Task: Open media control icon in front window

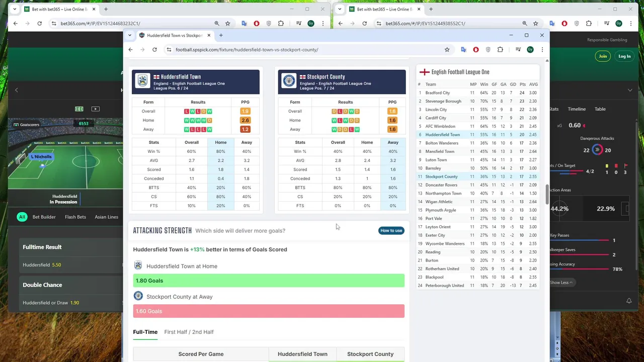Action: [x=518, y=49]
